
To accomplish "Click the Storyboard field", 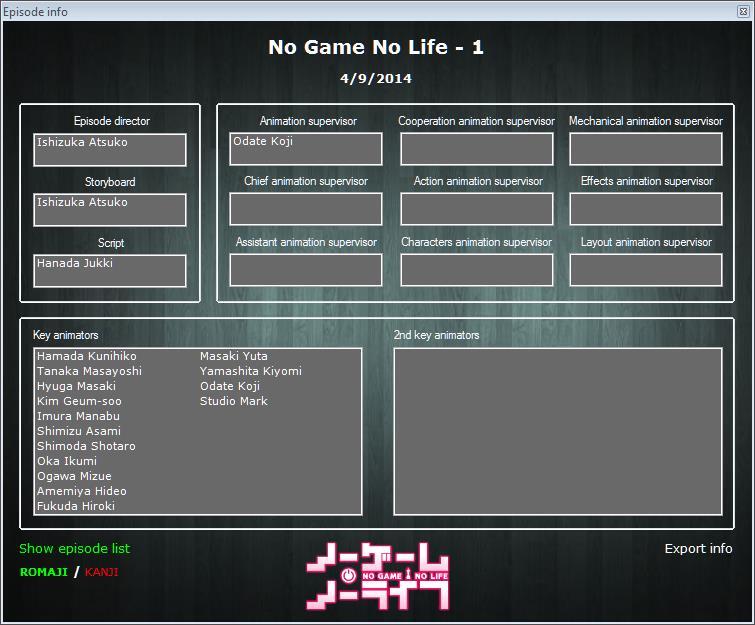I will 110,210.
